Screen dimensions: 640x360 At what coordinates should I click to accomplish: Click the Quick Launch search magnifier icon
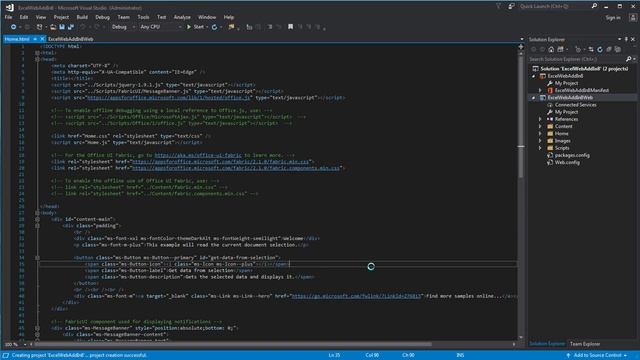[x=594, y=6]
